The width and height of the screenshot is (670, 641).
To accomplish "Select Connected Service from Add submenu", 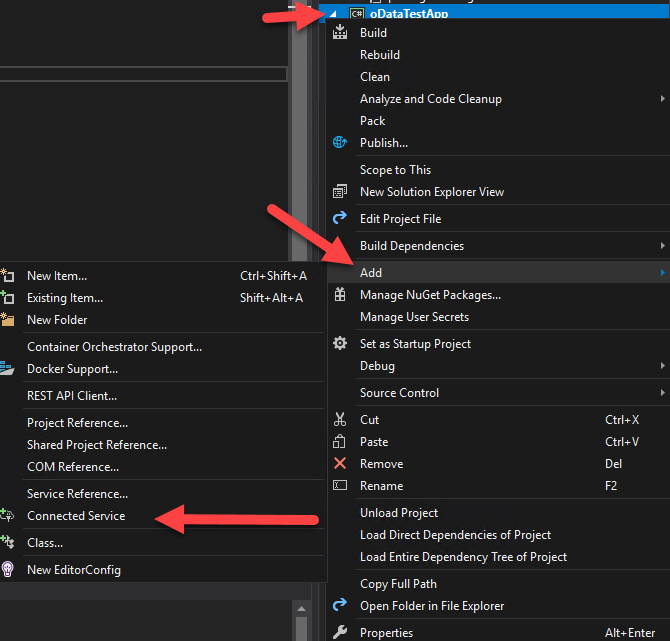I will pos(76,516).
